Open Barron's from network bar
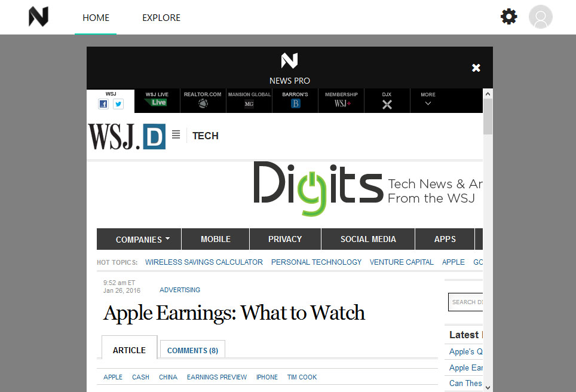 point(295,100)
